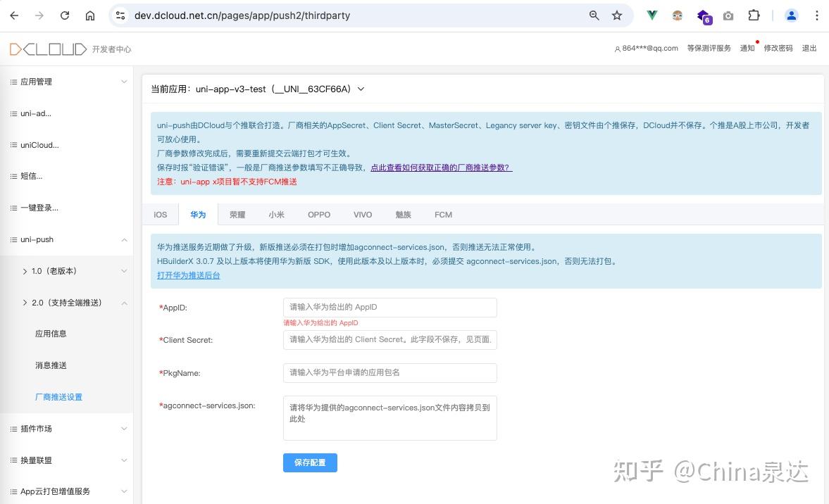829x504 pixels.
Task: Open the browser Extensions puzzle icon
Action: (x=754, y=15)
